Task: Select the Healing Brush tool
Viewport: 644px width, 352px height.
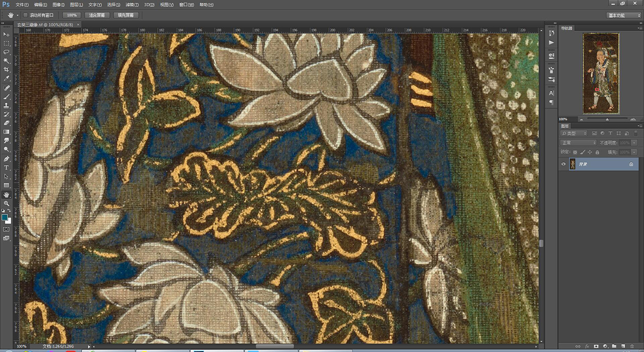Action: point(6,88)
